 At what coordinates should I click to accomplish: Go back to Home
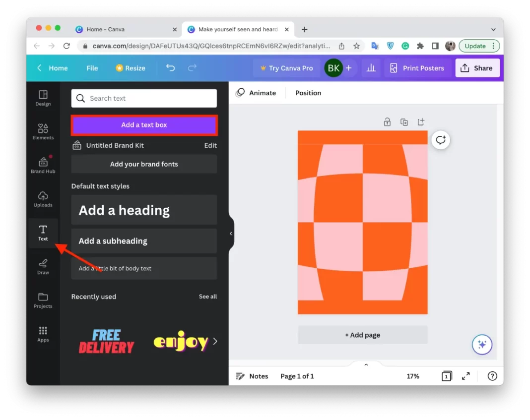(x=53, y=68)
